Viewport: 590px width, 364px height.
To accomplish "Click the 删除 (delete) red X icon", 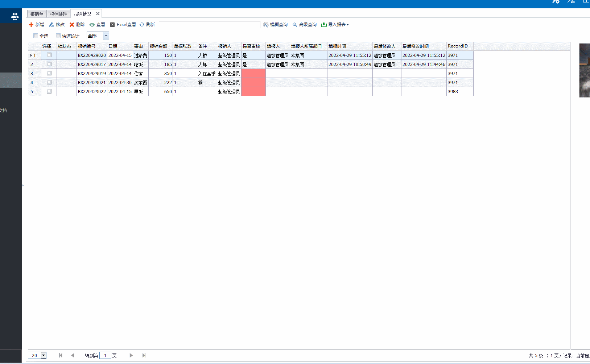I will 72,25.
